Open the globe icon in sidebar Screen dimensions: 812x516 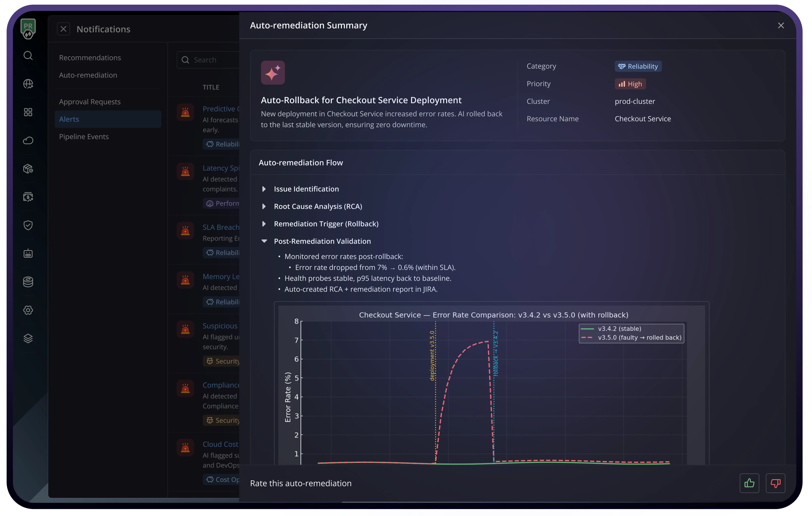click(28, 84)
